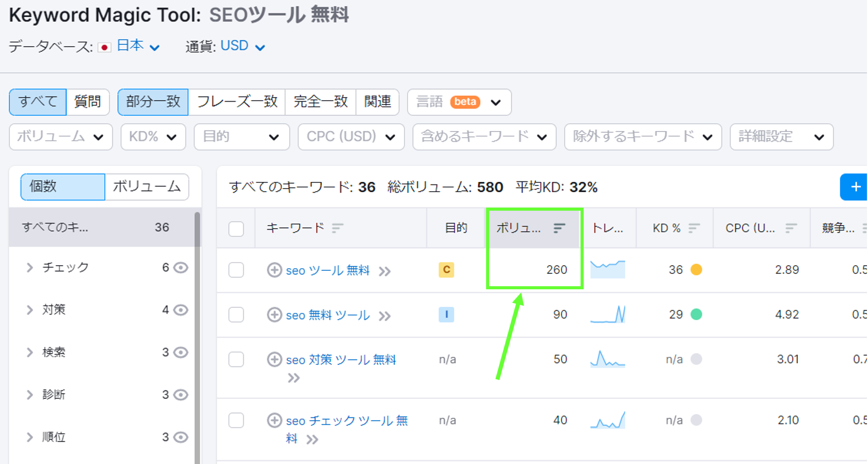Open the CPC (USD) filter dropdown

pyautogui.click(x=351, y=137)
